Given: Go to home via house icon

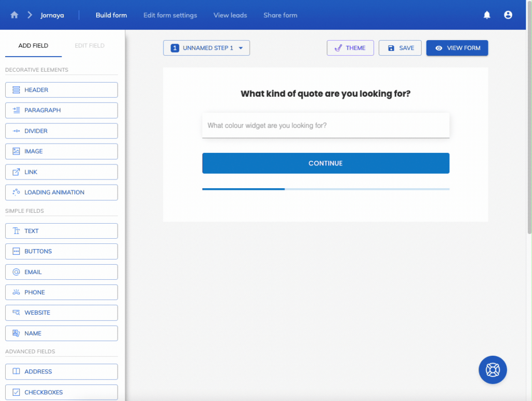Looking at the screenshot, I should [x=14, y=15].
